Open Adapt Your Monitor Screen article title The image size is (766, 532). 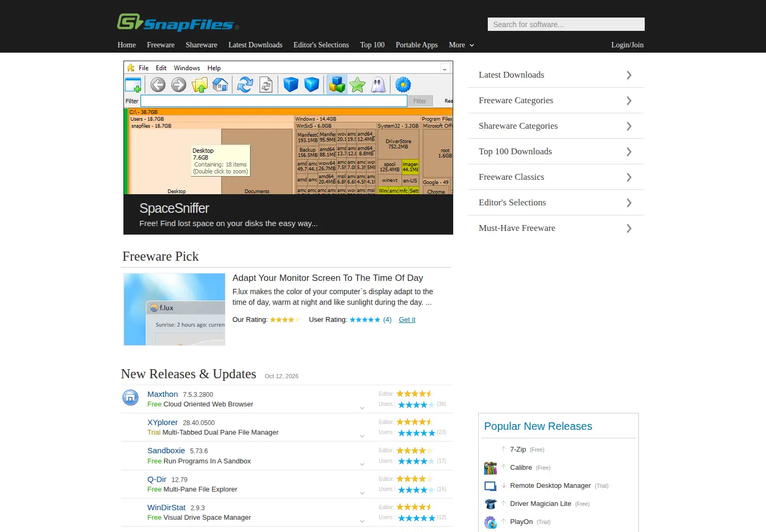(x=328, y=278)
